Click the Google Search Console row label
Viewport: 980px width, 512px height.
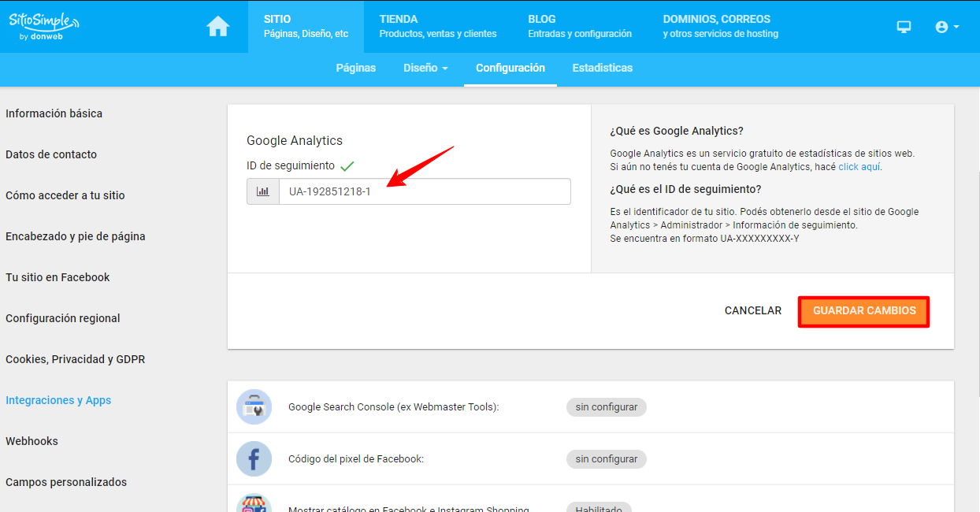point(394,407)
